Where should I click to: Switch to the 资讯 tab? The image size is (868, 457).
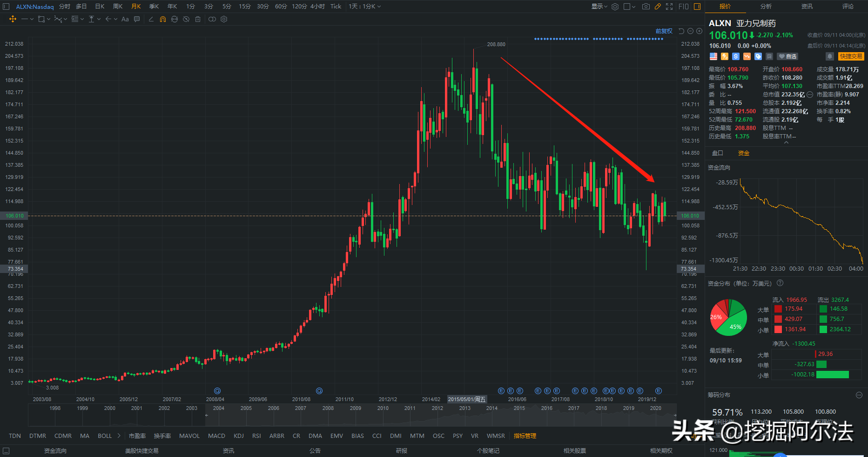point(807,7)
